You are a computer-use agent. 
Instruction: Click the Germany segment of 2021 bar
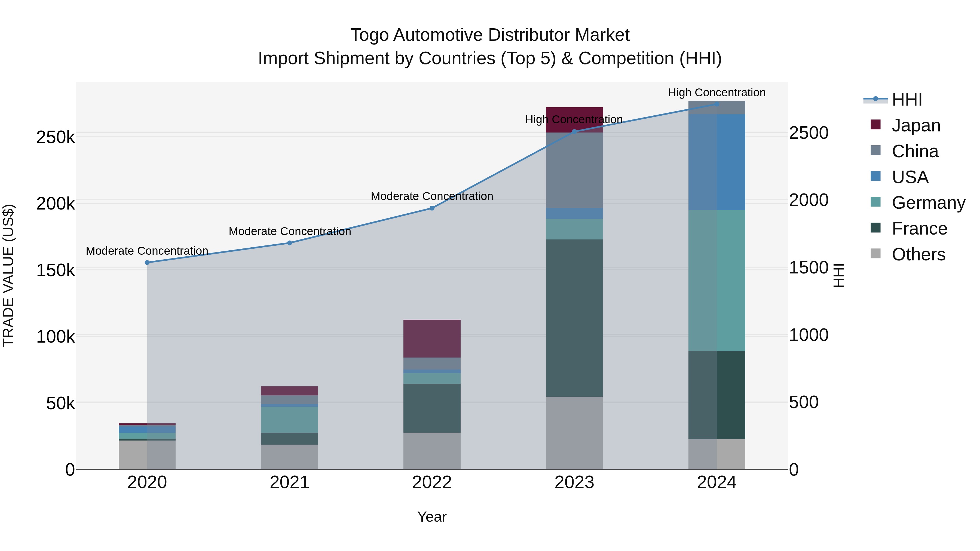click(x=290, y=420)
